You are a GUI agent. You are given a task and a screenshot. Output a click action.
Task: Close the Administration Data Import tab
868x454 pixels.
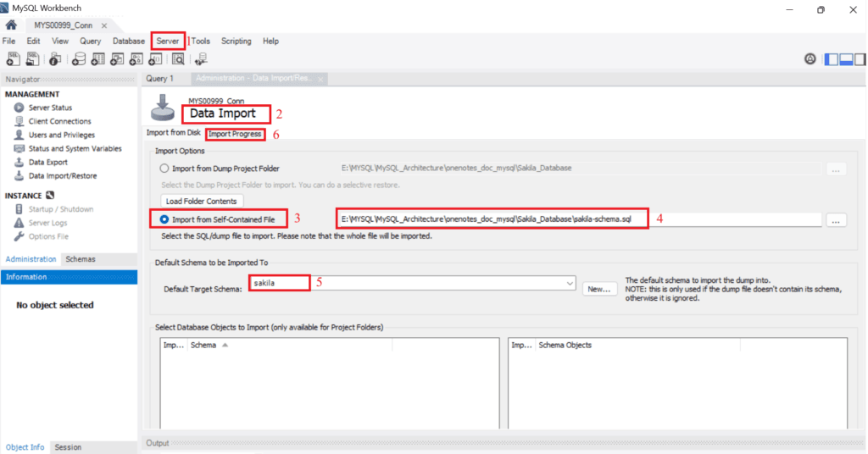pyautogui.click(x=320, y=79)
